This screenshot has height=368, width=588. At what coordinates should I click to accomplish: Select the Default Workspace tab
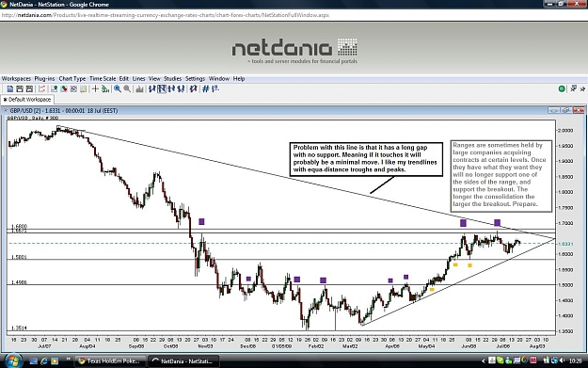pos(27,100)
